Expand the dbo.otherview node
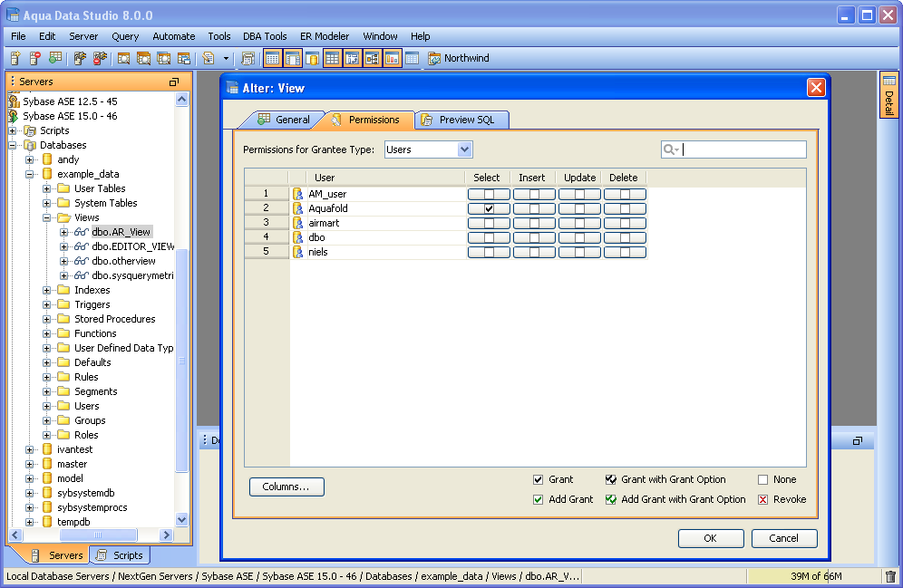The width and height of the screenshot is (903, 588). (64, 261)
